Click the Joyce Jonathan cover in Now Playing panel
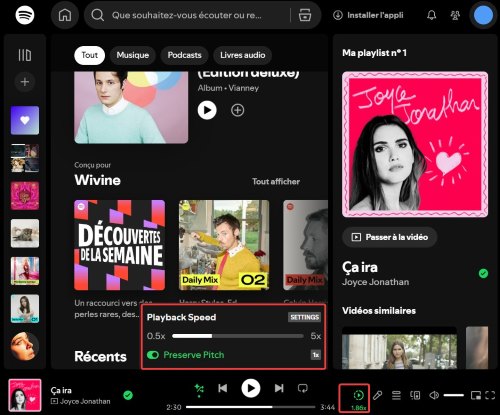 (x=415, y=145)
